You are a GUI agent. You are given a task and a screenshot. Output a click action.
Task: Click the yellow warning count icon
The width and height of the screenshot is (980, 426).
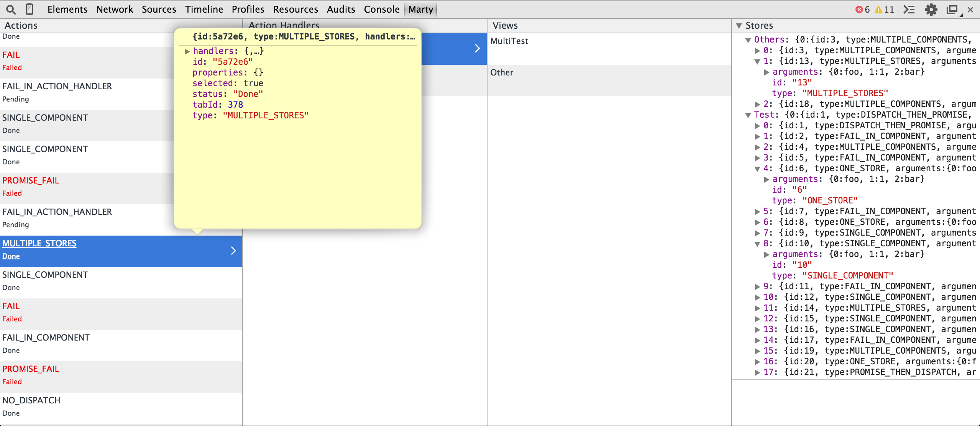point(878,10)
